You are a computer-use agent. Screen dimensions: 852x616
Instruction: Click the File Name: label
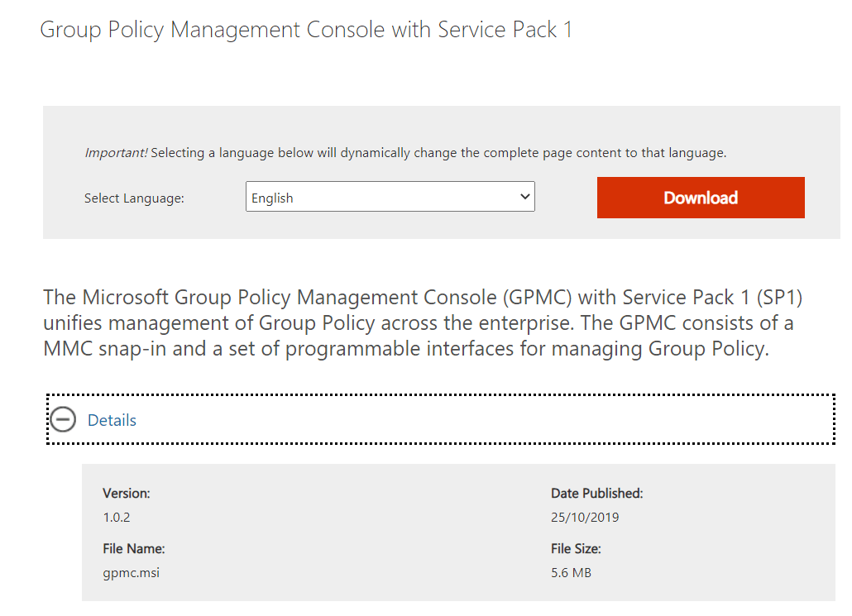tap(134, 549)
